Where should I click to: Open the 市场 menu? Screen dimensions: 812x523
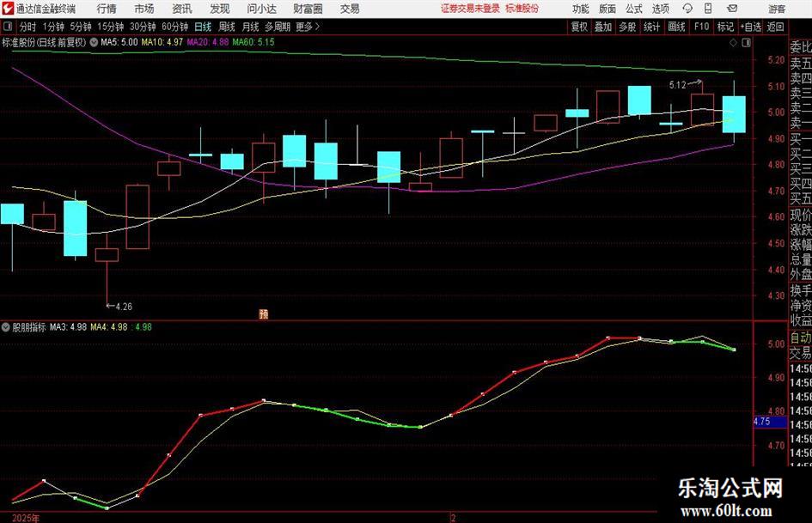(144, 9)
